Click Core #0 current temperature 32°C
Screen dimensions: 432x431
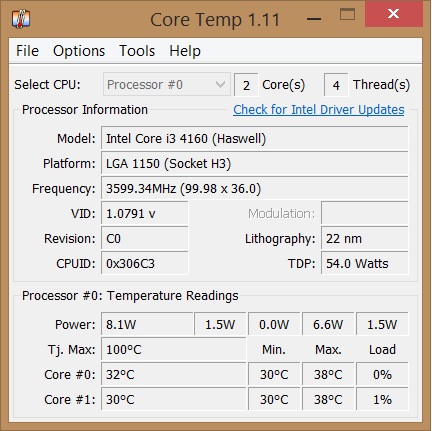[173, 374]
